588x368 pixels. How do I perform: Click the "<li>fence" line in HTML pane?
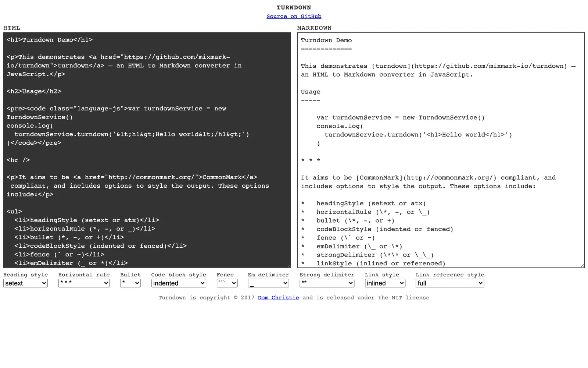[x=59, y=254]
